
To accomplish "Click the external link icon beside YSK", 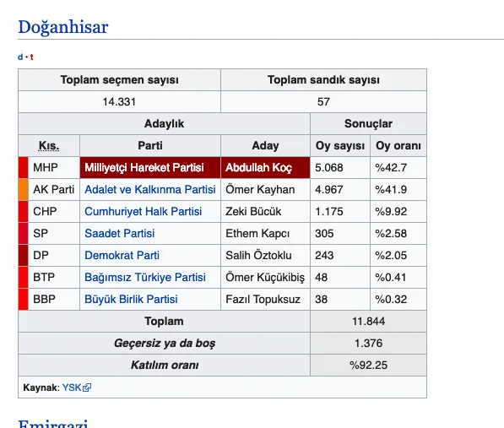I will coord(87,387).
